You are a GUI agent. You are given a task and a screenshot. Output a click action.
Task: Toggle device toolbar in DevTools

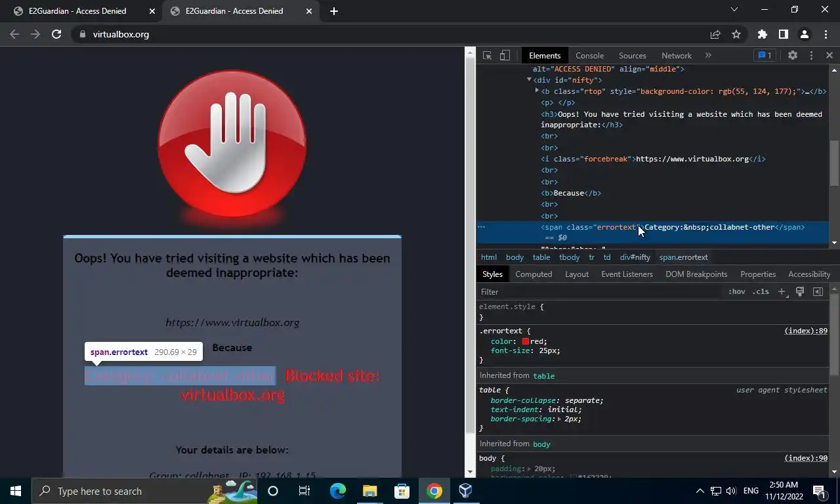click(505, 56)
